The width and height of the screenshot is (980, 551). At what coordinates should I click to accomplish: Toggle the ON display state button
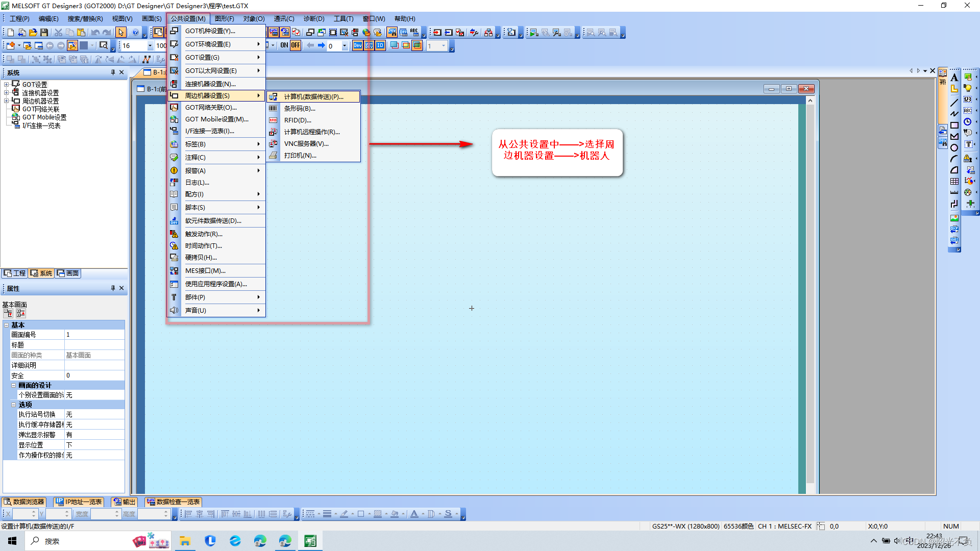(x=284, y=45)
